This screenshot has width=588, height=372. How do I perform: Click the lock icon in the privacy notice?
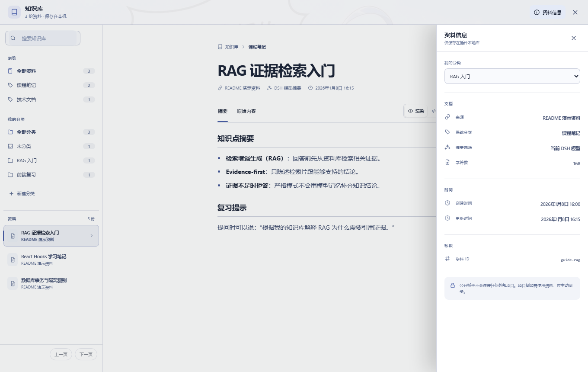pos(453,285)
